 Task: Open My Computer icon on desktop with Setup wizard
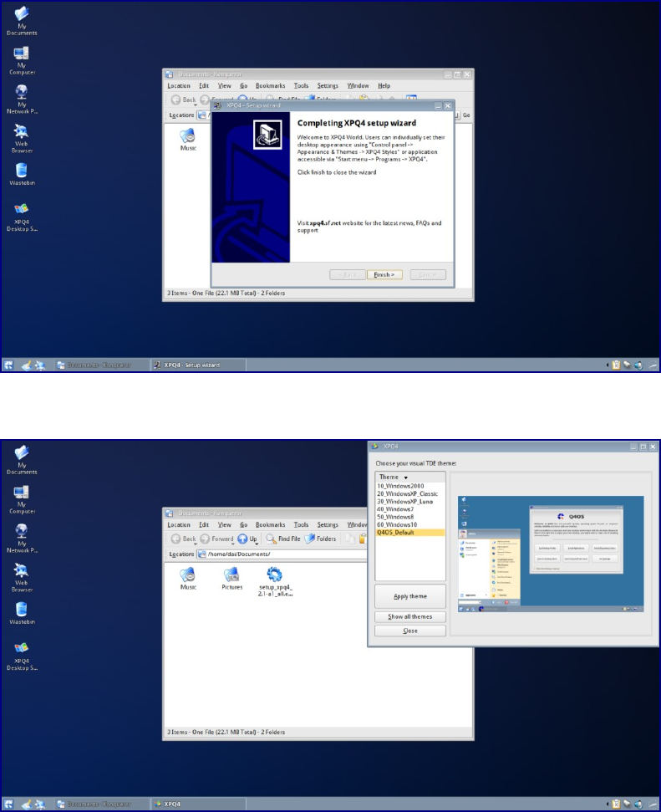21,60
